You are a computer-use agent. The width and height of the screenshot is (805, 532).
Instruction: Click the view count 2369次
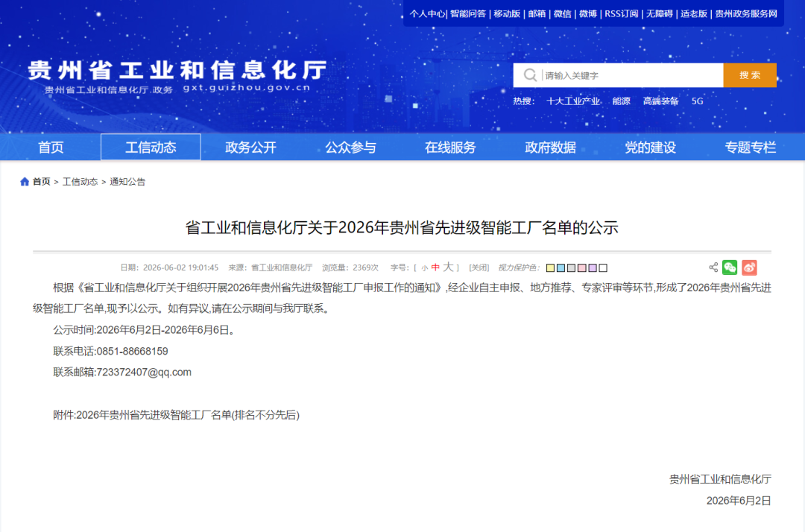(365, 267)
